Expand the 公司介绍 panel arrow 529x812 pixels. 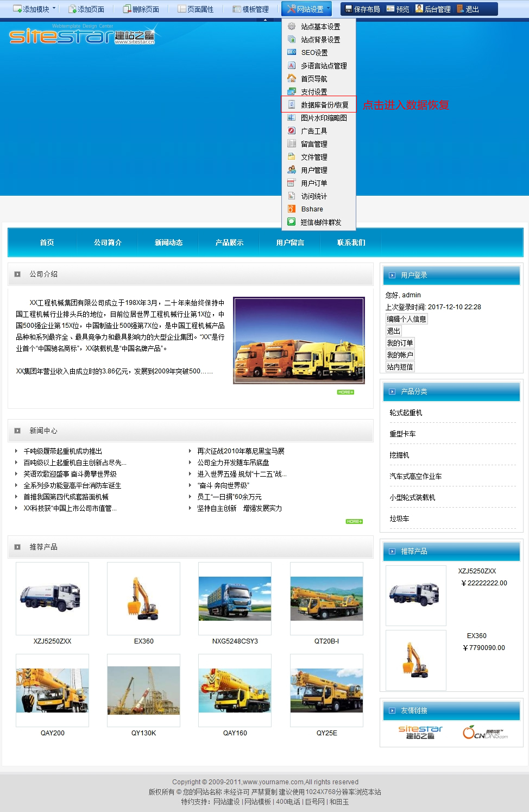tap(17, 274)
